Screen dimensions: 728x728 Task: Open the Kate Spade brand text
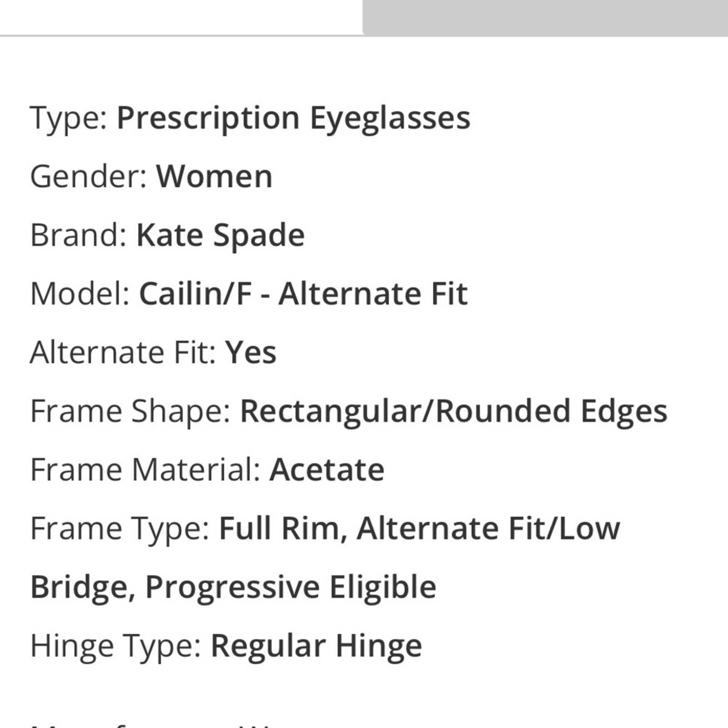click(x=221, y=236)
